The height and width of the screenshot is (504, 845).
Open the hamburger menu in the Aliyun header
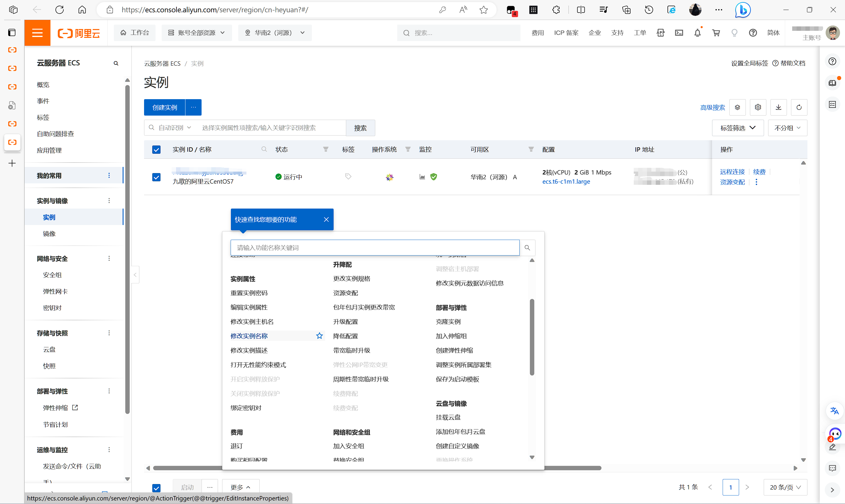37,33
